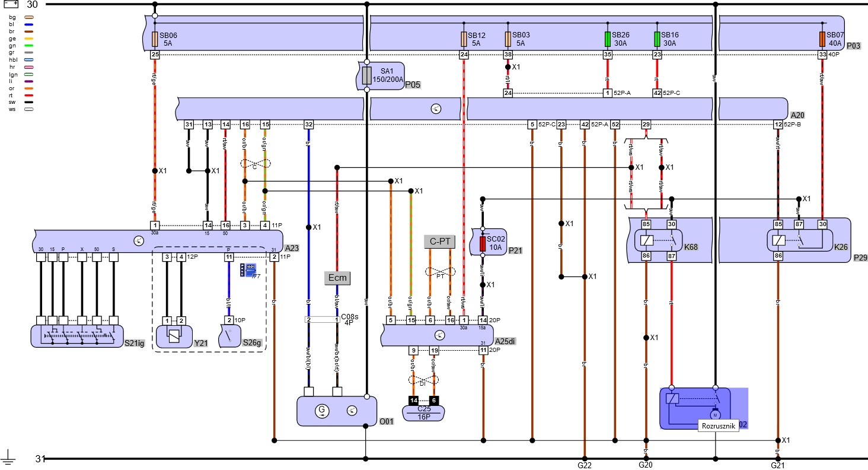Click the S21ig ignition switch symbol

(76, 336)
